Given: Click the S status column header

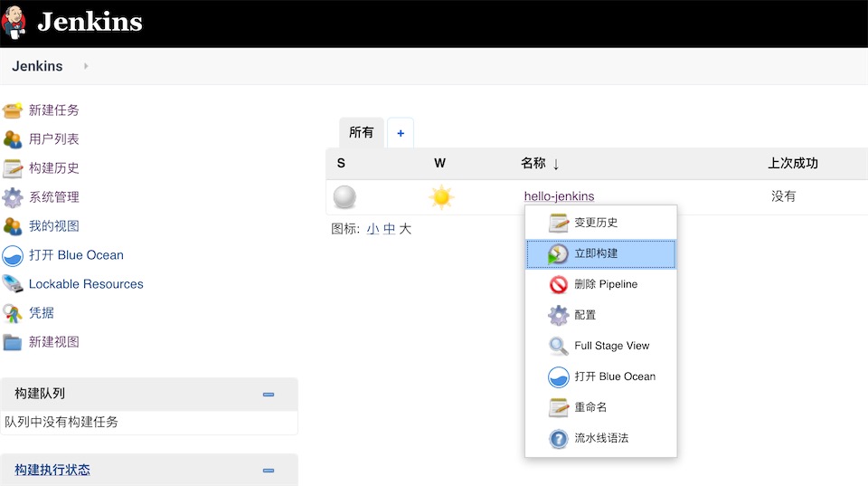Looking at the screenshot, I should (341, 163).
